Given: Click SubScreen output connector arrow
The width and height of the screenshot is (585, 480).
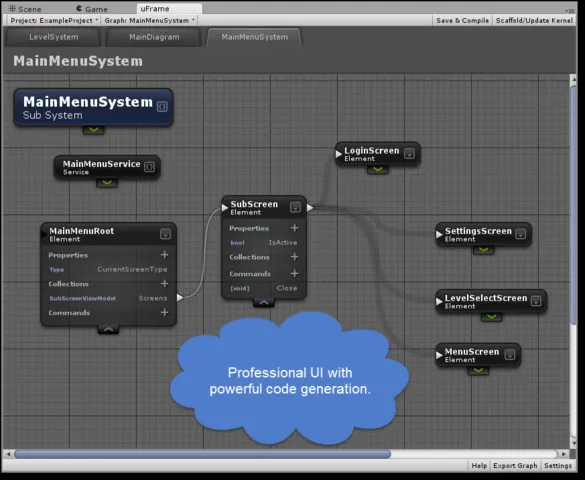Looking at the screenshot, I should (310, 207).
